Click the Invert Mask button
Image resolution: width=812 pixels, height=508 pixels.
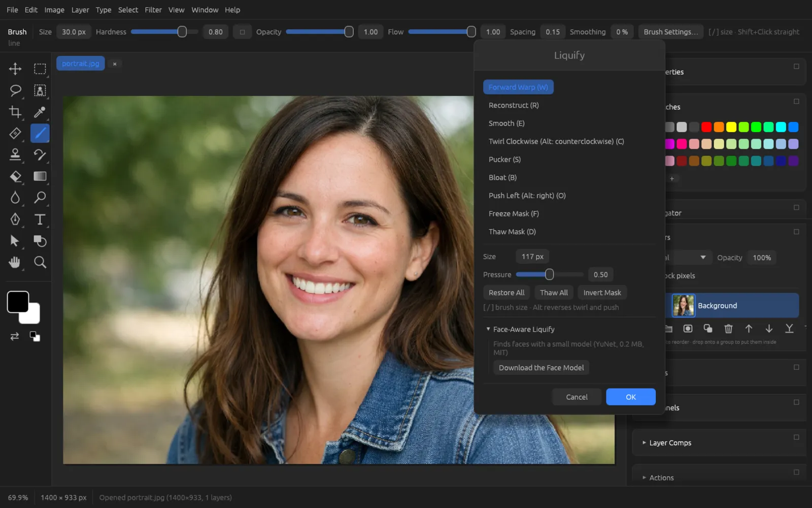(602, 293)
